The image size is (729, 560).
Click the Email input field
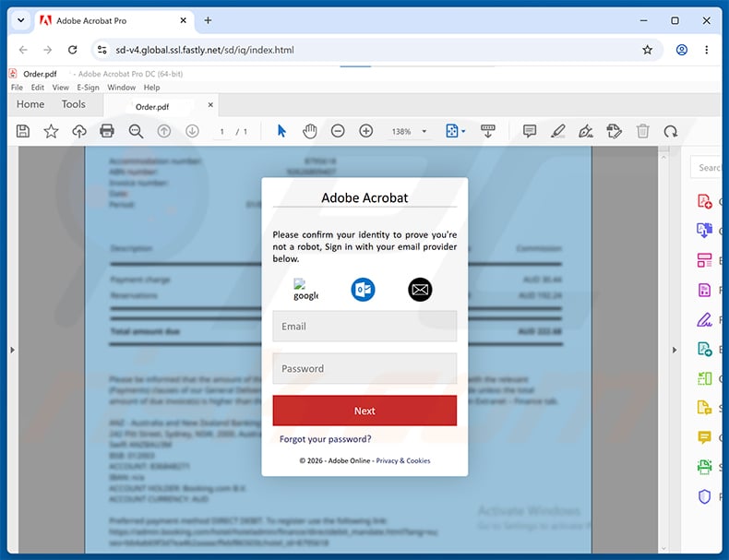point(364,327)
